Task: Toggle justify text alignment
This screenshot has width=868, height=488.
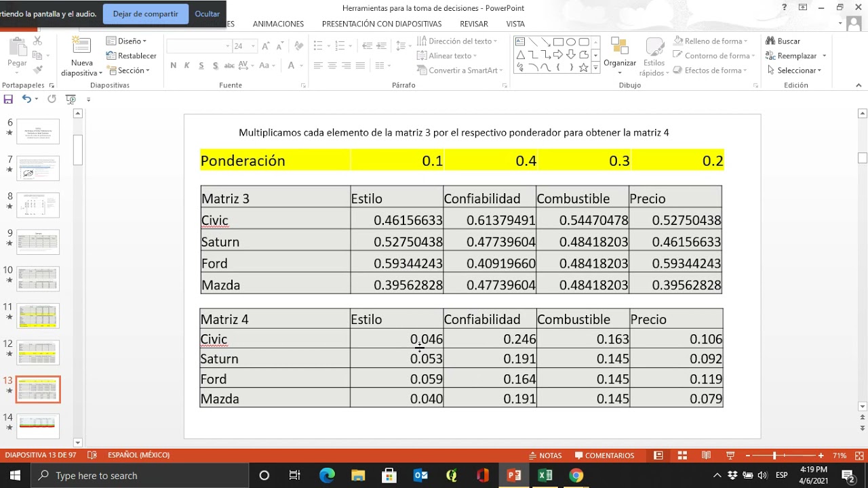Action: [361, 66]
